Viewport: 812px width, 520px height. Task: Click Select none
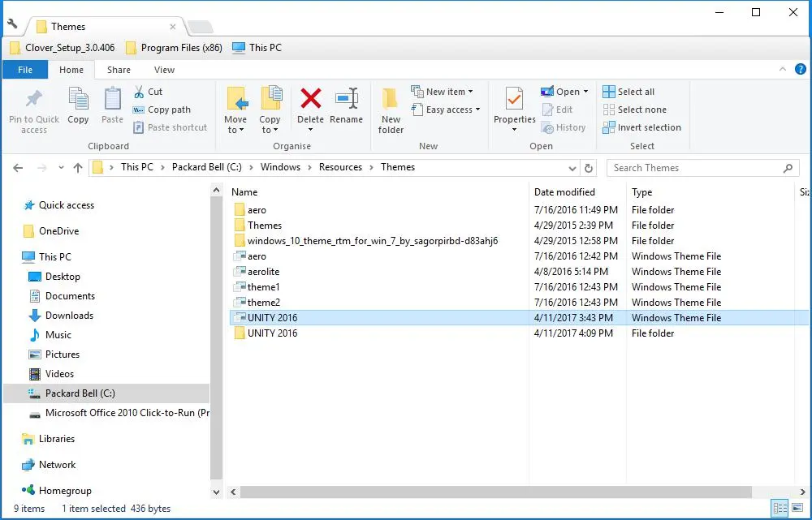pos(635,110)
